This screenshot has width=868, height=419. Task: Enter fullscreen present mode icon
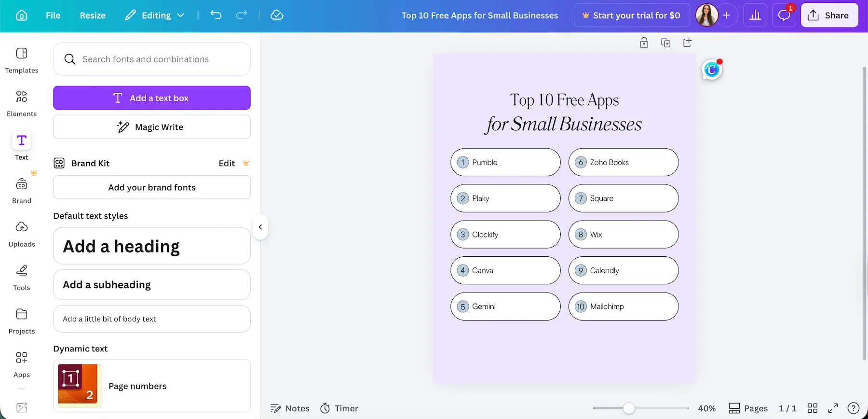(x=833, y=408)
